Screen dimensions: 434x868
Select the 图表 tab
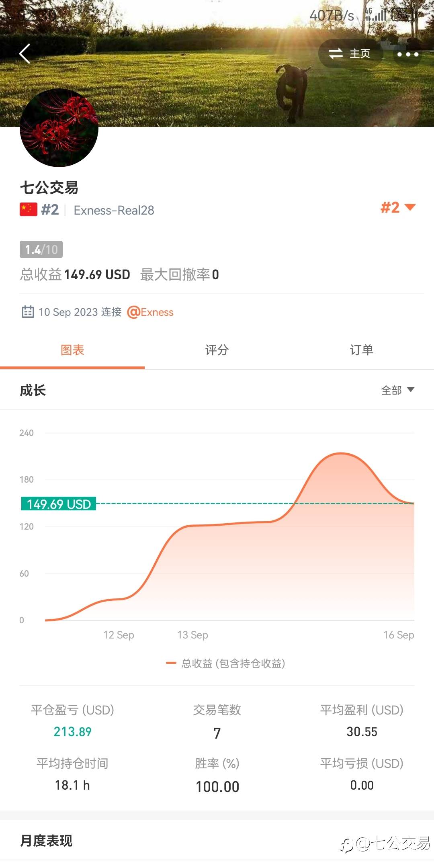[72, 350]
